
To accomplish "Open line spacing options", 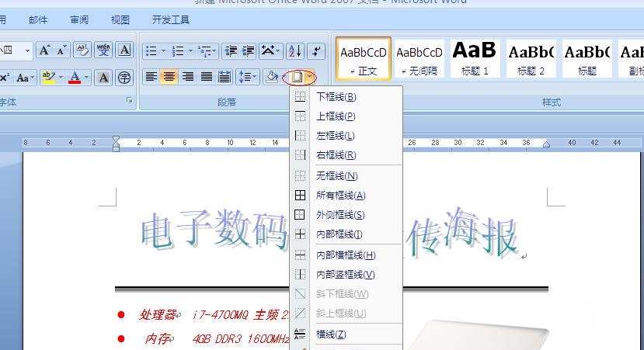I will pyautogui.click(x=247, y=77).
